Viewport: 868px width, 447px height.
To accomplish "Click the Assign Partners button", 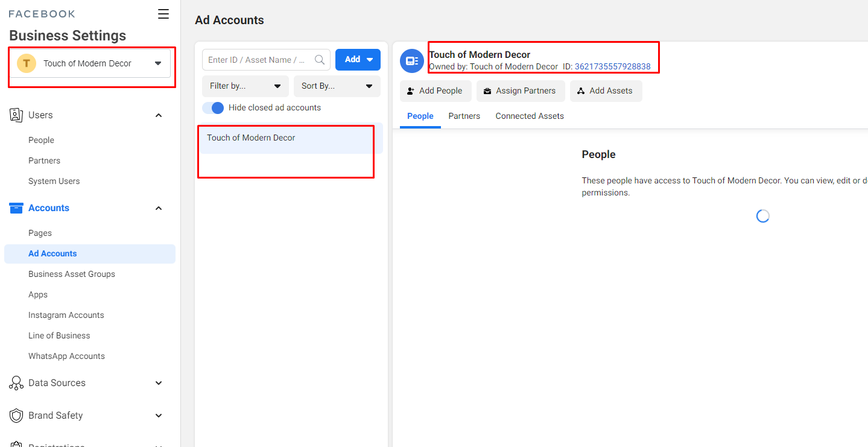I will click(x=520, y=91).
